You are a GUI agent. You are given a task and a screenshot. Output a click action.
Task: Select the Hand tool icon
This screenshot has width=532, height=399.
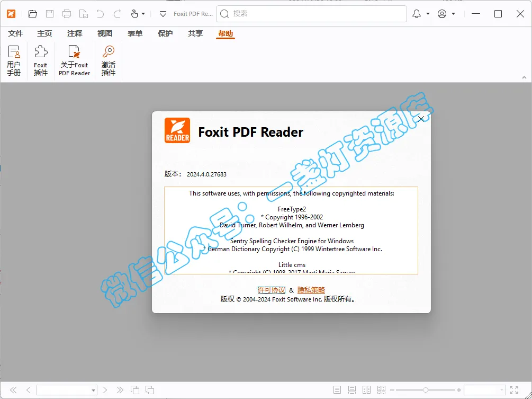(x=134, y=14)
